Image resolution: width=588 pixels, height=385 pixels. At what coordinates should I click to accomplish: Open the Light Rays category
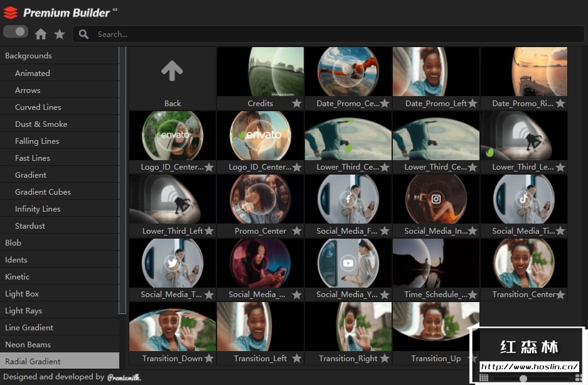[x=23, y=310]
